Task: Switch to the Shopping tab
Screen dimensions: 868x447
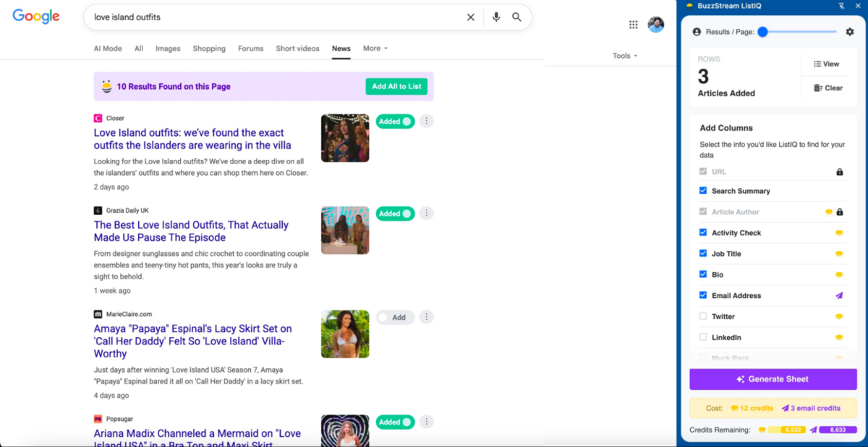Action: point(209,48)
